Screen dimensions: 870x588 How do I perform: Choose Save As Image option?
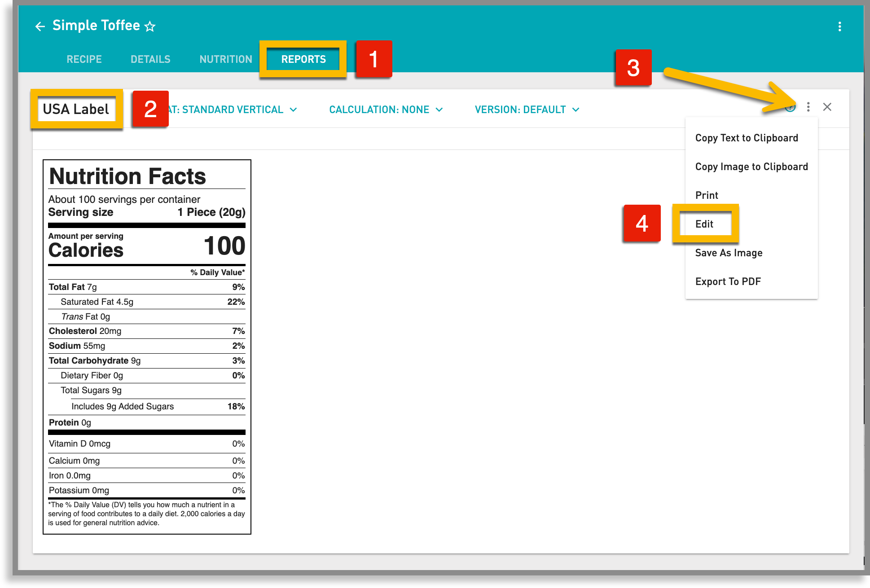pyautogui.click(x=728, y=252)
